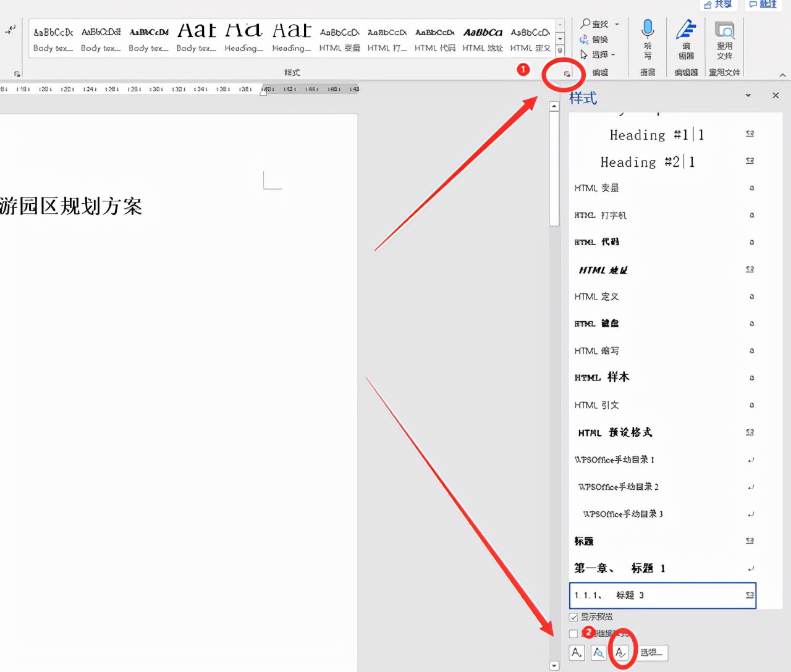791x672 pixels.
Task: Select HTML 代码 in Styles pane list
Action: 662,242
